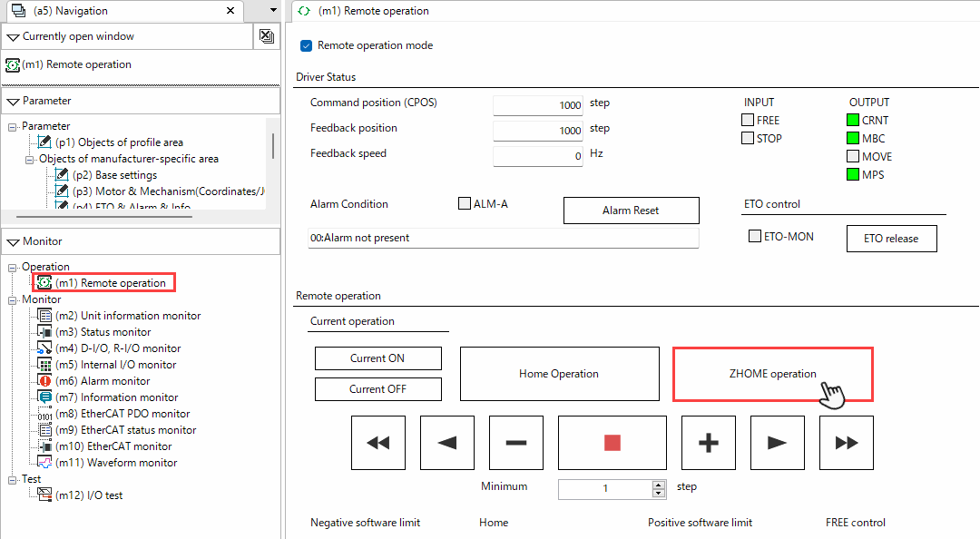This screenshot has height=539, width=980.
Task: Click the (p2) Base settings icon
Action: pos(62,174)
